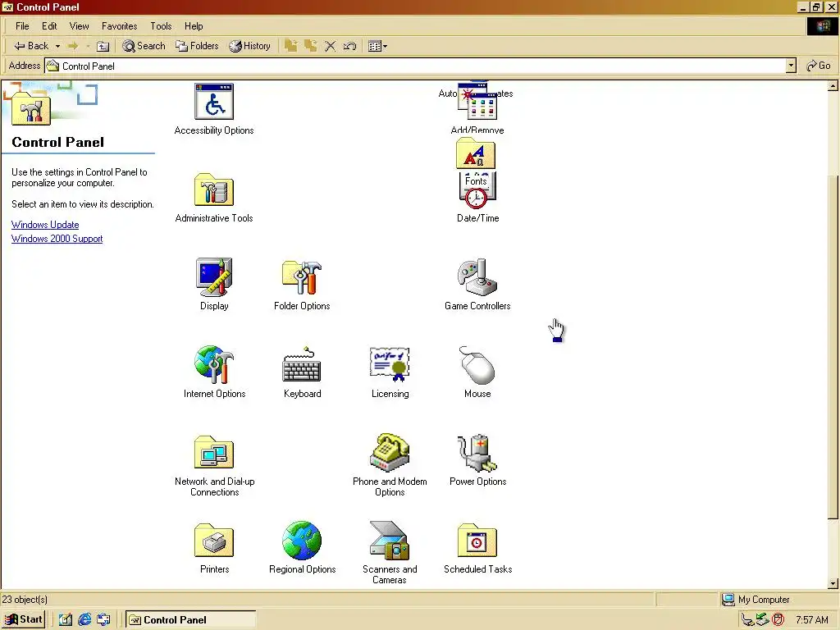Click the Undo toolbar icon
The height and width of the screenshot is (630, 840).
point(349,46)
